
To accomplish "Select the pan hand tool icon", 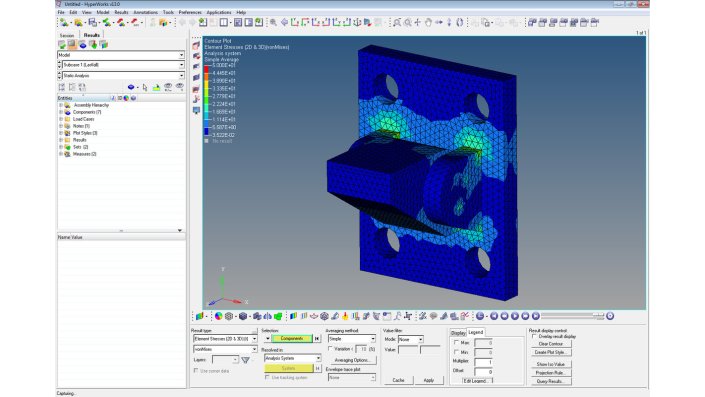I will click(x=428, y=22).
